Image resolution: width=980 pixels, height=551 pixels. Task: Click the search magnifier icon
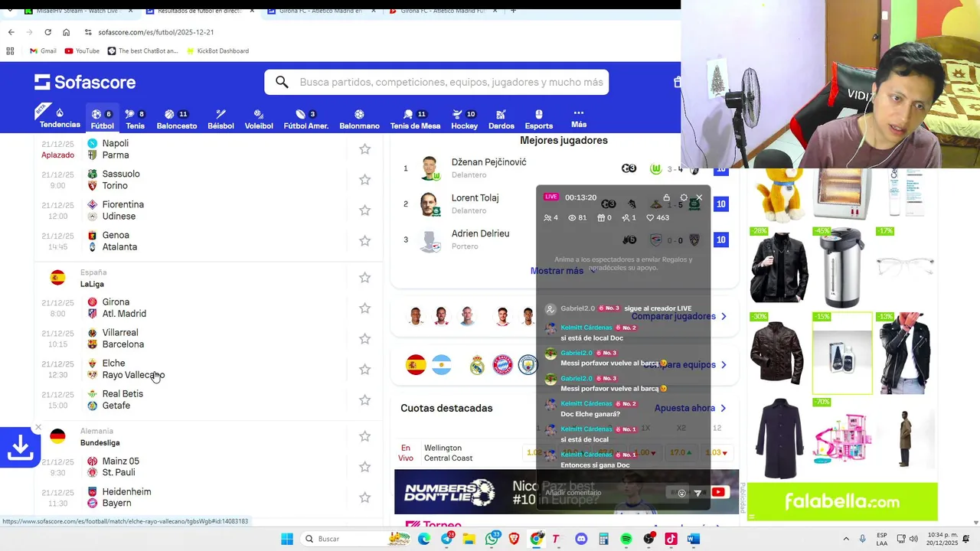[x=282, y=82]
